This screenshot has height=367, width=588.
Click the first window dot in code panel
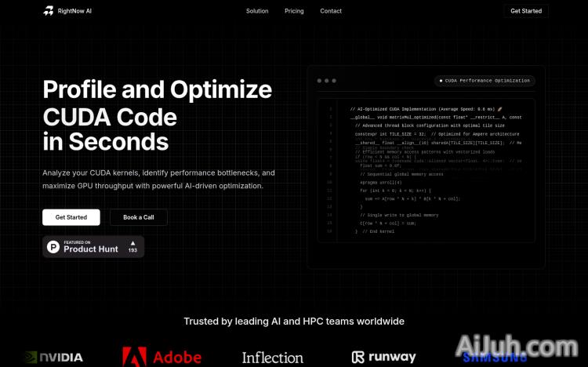coord(319,81)
